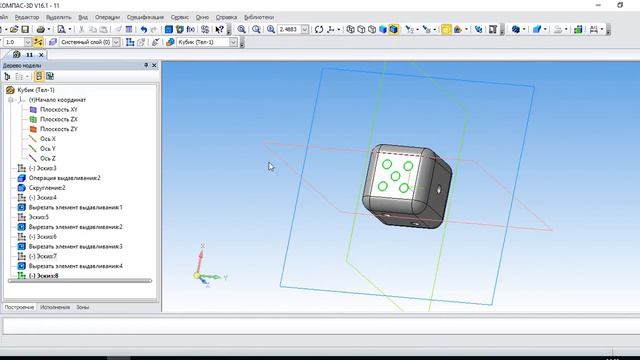The height and width of the screenshot is (360, 640).
Task: Switch to the Построение tab
Action: 19,307
